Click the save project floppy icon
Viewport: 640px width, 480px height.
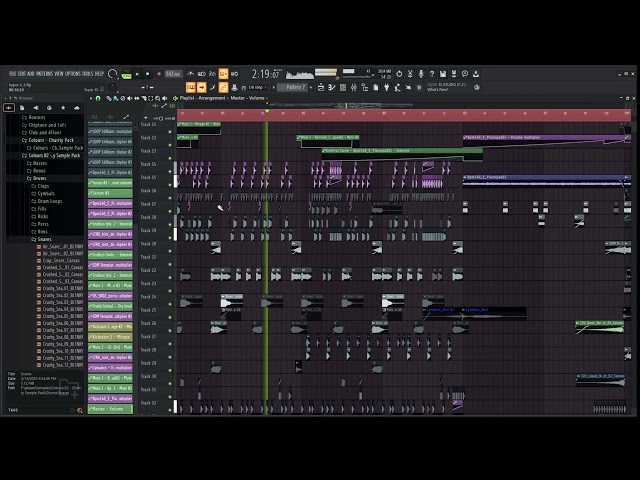443,74
